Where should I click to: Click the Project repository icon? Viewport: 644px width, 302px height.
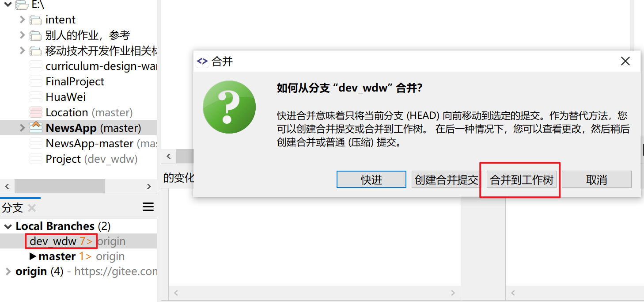pyautogui.click(x=36, y=159)
